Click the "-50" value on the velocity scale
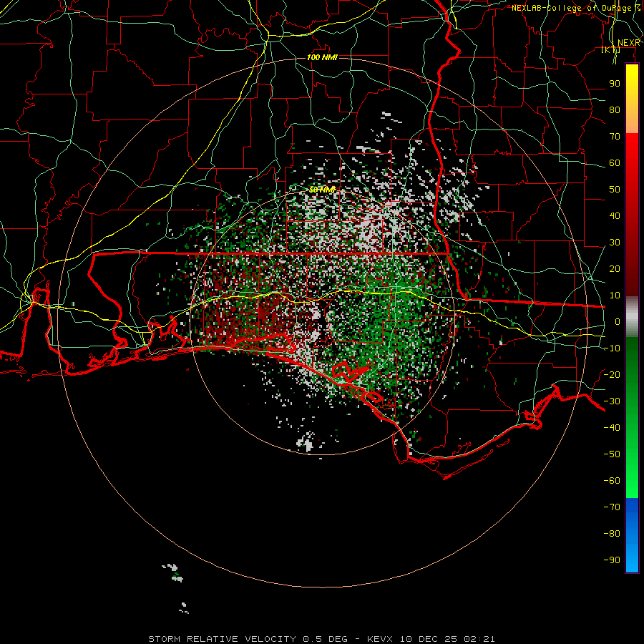The height and width of the screenshot is (644, 644). pyautogui.click(x=612, y=454)
